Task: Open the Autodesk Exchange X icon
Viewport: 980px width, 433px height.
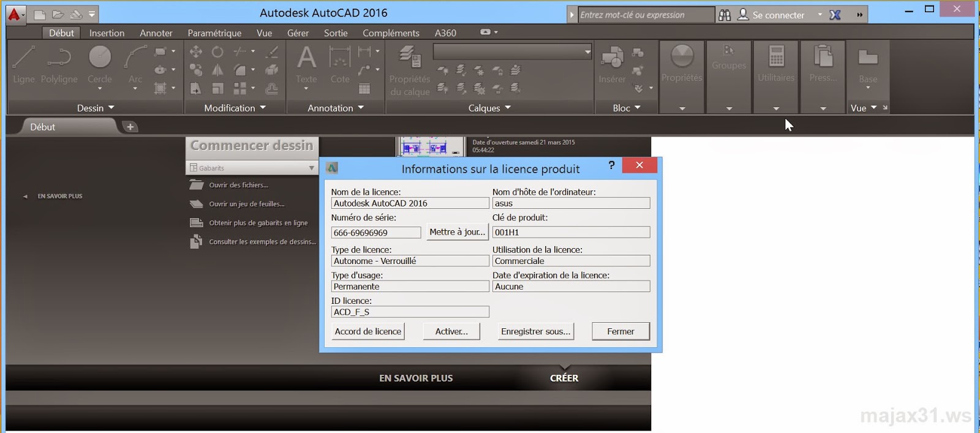Action: click(835, 15)
